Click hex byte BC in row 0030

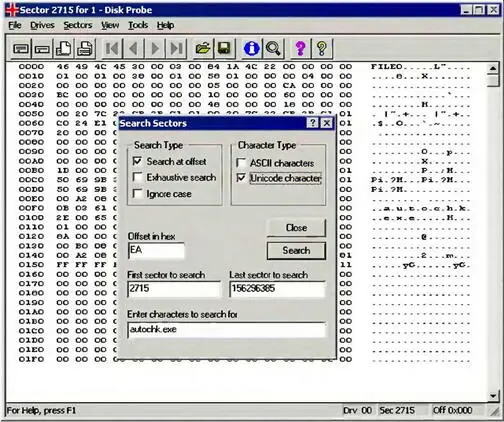click(63, 95)
